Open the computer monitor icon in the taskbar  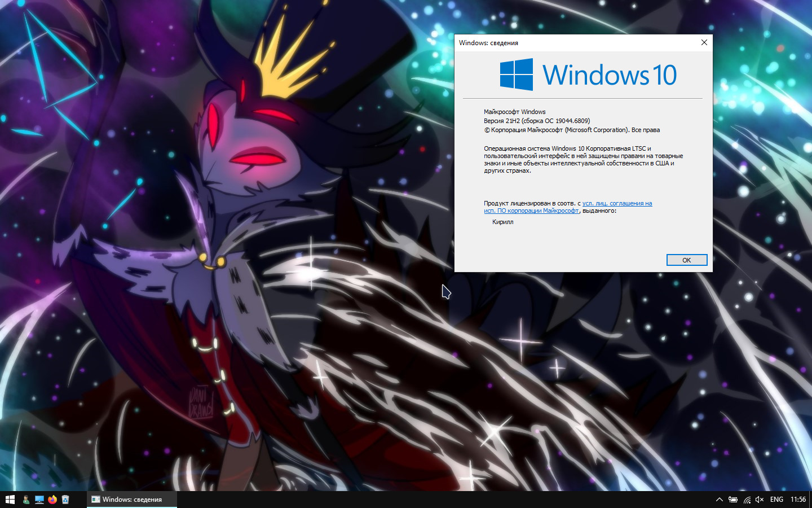(39, 500)
